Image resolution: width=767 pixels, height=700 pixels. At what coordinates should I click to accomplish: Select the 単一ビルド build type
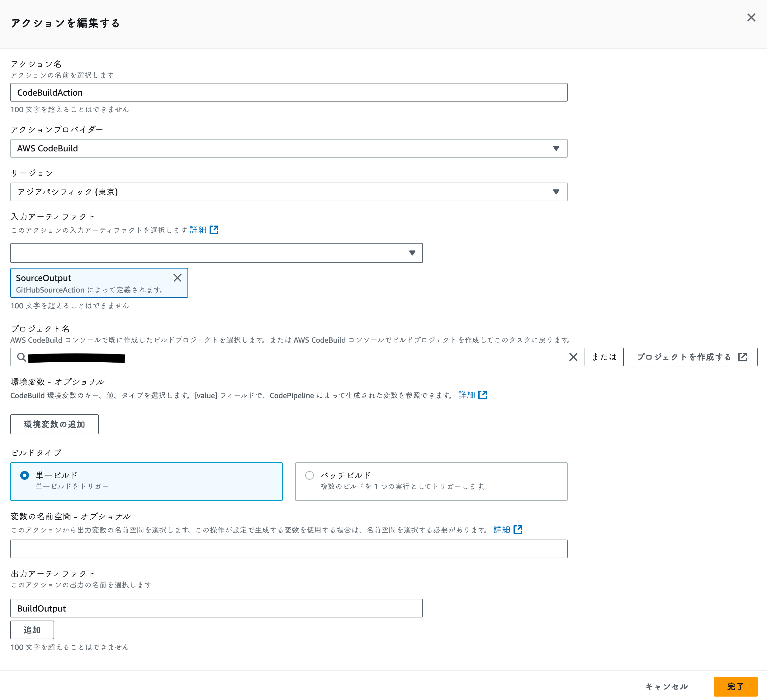pyautogui.click(x=24, y=475)
